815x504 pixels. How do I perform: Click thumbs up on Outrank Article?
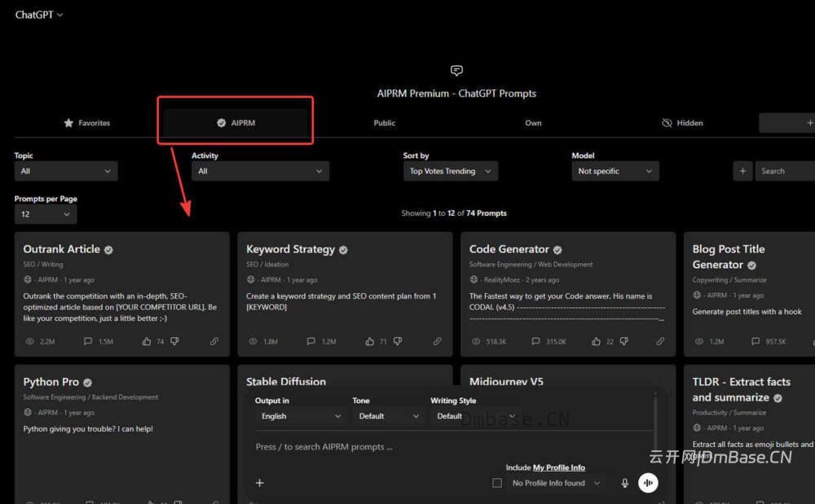pyautogui.click(x=147, y=341)
